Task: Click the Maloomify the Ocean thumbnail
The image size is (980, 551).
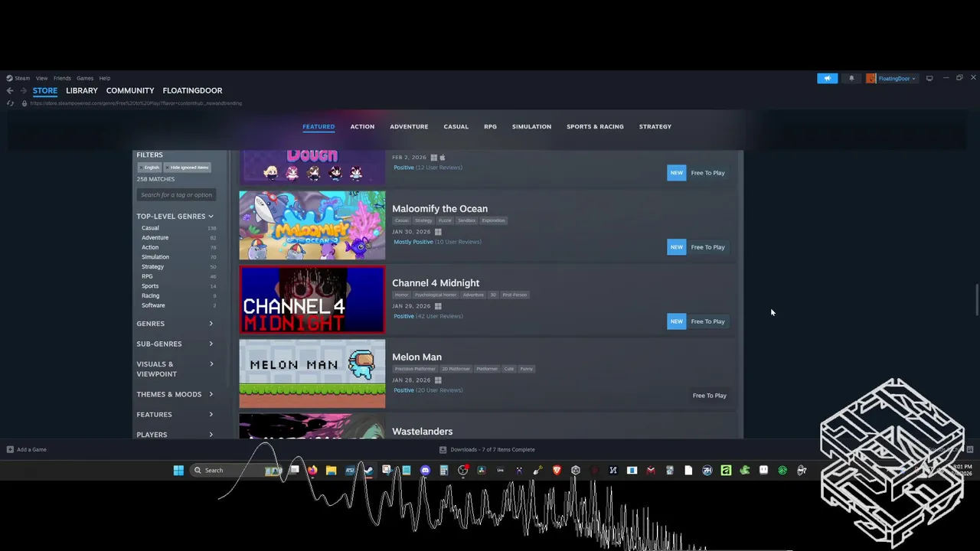Action: (312, 225)
